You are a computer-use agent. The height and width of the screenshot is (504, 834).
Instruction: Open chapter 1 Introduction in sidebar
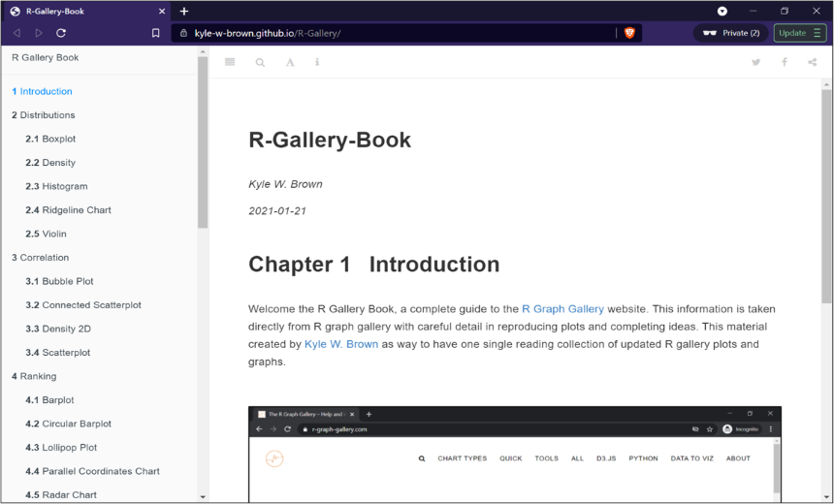tap(42, 91)
